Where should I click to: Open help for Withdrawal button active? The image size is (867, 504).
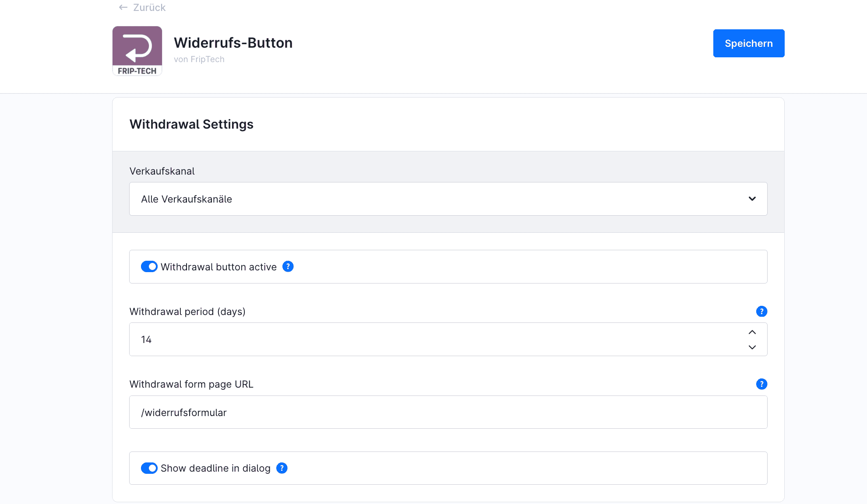coord(288,266)
